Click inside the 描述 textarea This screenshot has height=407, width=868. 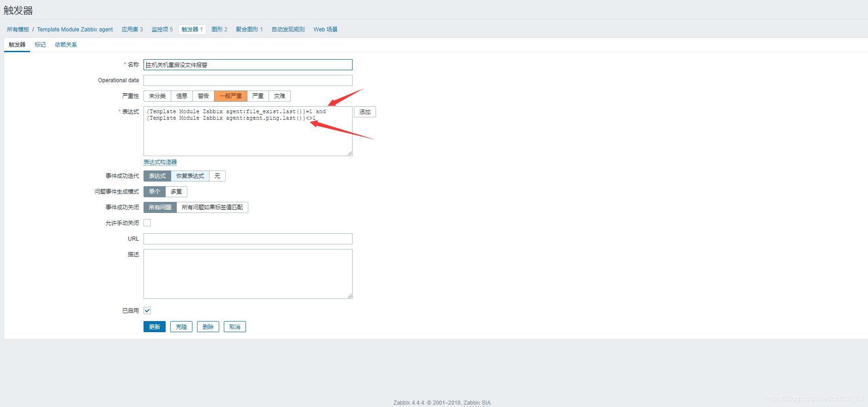(x=248, y=274)
